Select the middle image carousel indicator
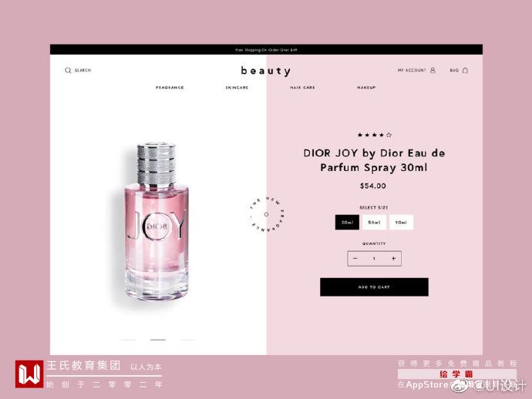The height and width of the screenshot is (399, 532). pyautogui.click(x=158, y=340)
